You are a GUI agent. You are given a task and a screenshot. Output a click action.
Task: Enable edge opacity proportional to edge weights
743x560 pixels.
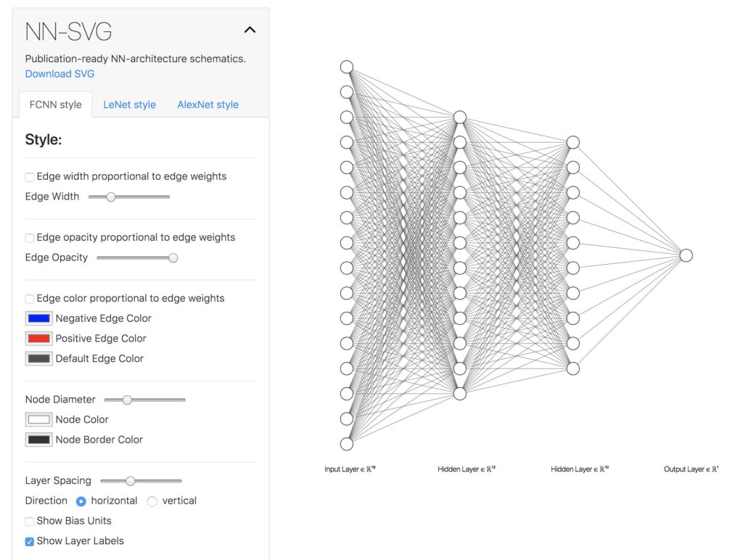[29, 237]
